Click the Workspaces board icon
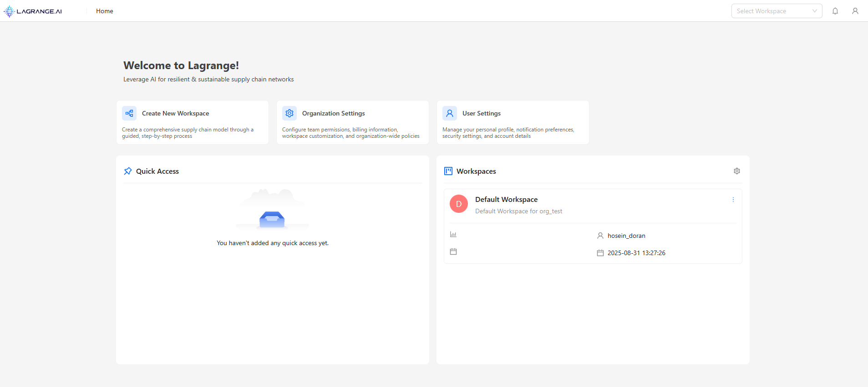This screenshot has height=387, width=868. (x=448, y=171)
